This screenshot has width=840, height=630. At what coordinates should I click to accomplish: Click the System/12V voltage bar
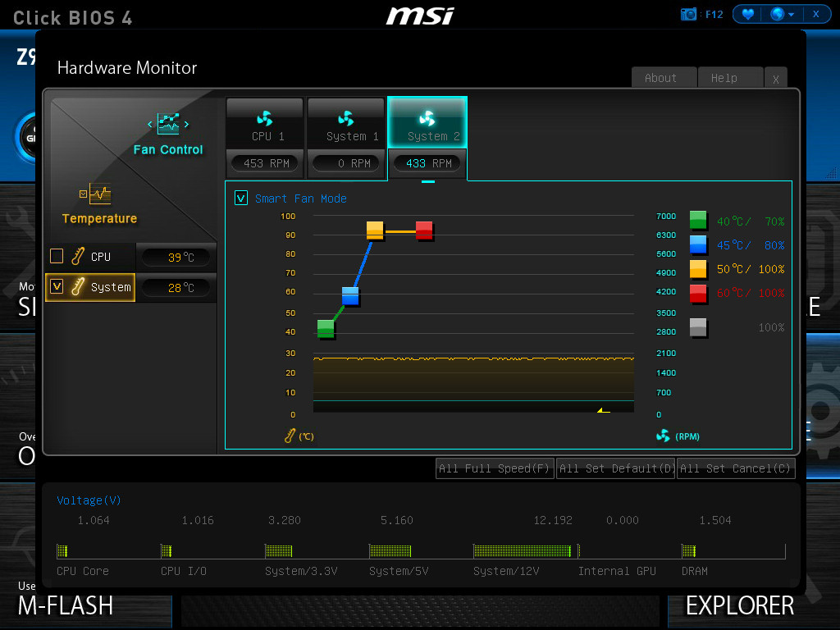(523, 550)
